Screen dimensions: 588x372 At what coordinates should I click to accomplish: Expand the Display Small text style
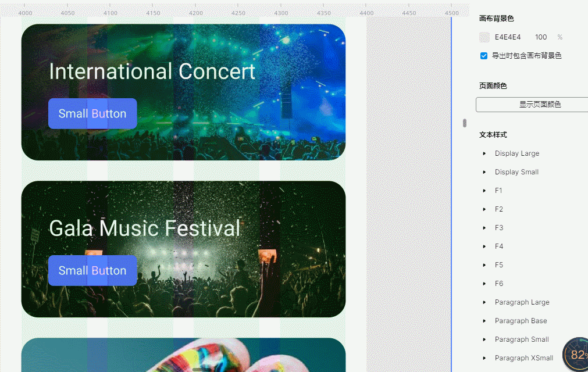[x=484, y=172]
